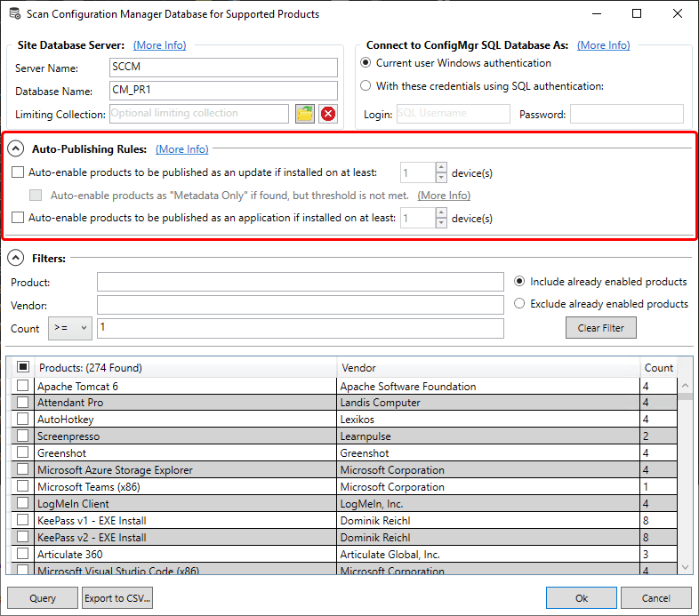Image resolution: width=699 pixels, height=616 pixels.
Task: Click the Cancel button
Action: click(x=655, y=598)
